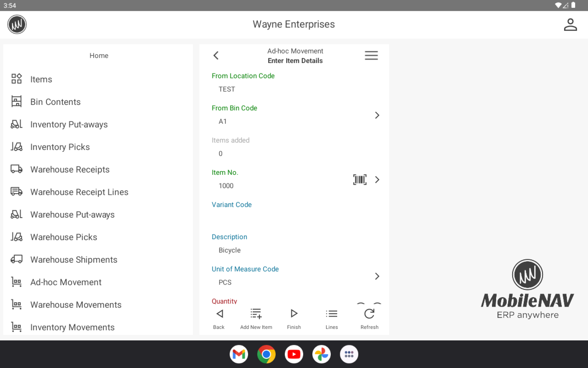Image resolution: width=588 pixels, height=368 pixels.
Task: Tap the Warehouse Picks forklift icon
Action: click(16, 236)
